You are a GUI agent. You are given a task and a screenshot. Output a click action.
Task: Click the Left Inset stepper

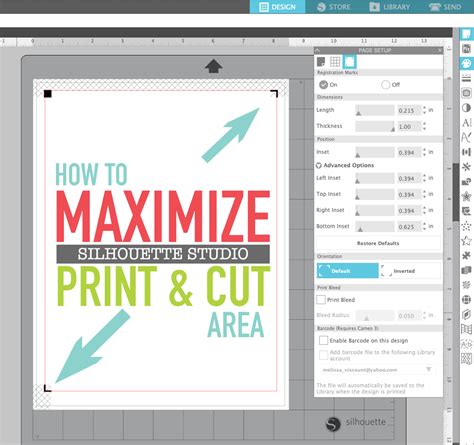point(424,178)
